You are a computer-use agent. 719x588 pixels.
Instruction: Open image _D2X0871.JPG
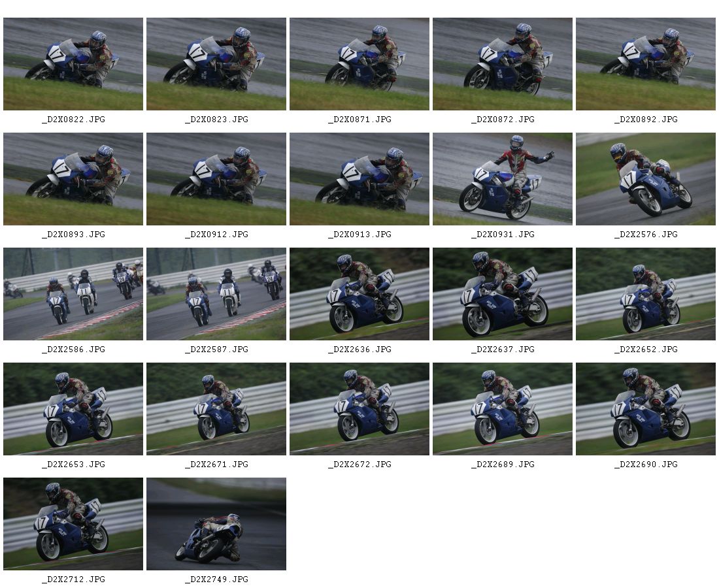359,64
